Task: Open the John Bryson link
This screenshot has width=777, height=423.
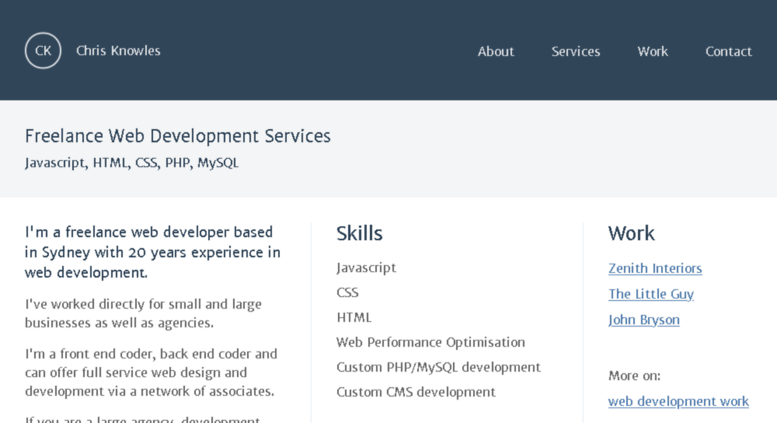Action: 644,320
